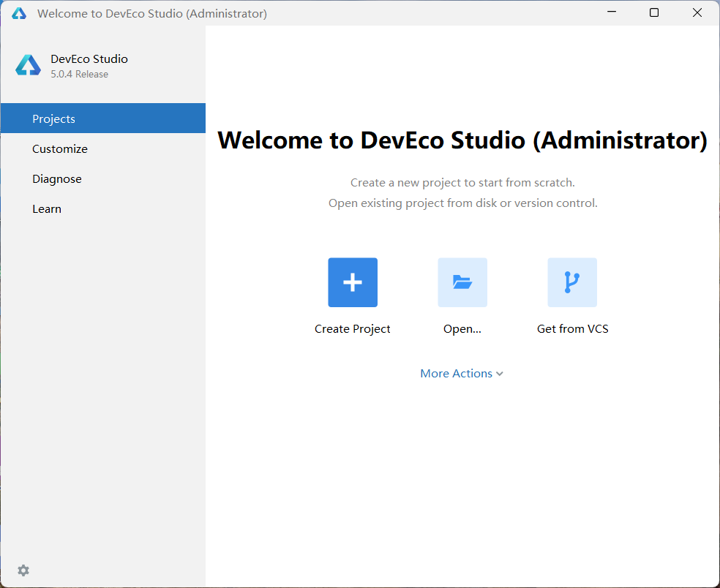Viewport: 720px width, 588px height.
Task: Maximize the DevEco Studio window
Action: pos(654,12)
